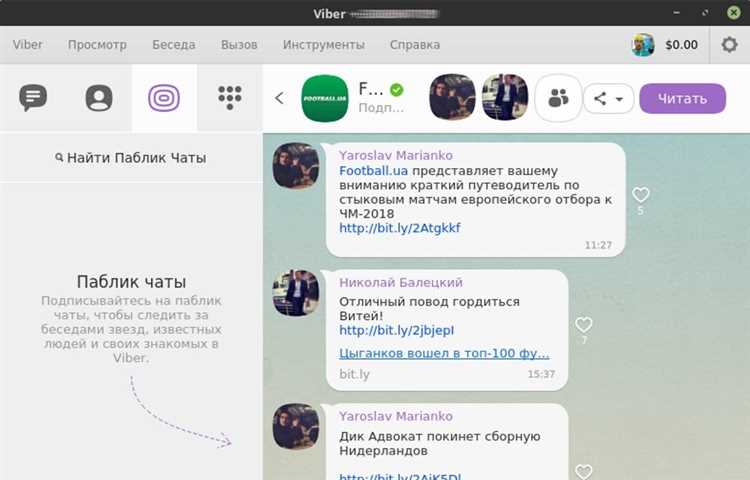Open the http://bit.ly/2jbjepI link
The width and height of the screenshot is (750, 480).
(397, 330)
